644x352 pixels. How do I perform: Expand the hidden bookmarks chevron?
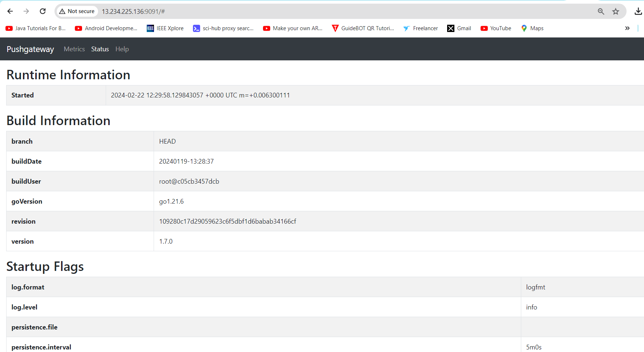[627, 28]
